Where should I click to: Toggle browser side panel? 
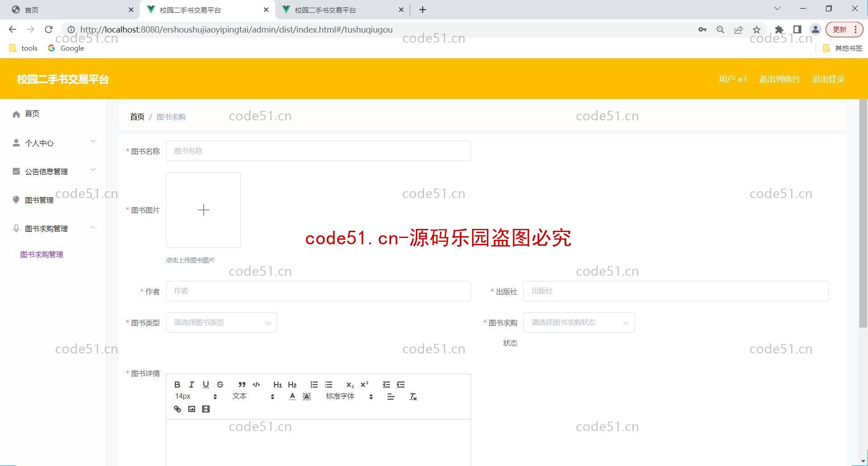pos(797,29)
